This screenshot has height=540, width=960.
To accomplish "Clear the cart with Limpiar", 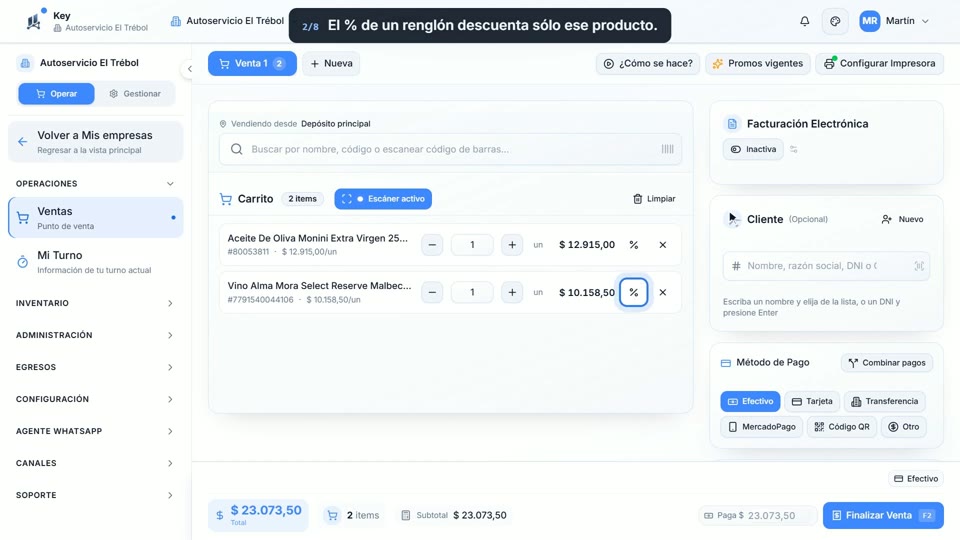I will tap(654, 199).
